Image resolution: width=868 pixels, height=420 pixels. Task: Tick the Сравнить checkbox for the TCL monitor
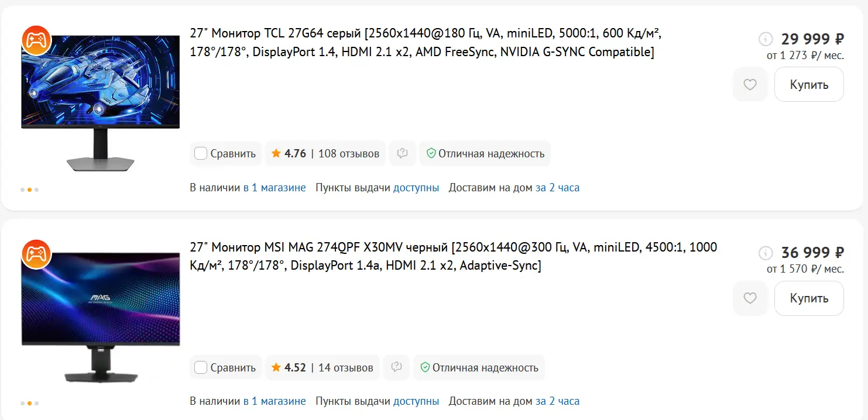tap(201, 154)
